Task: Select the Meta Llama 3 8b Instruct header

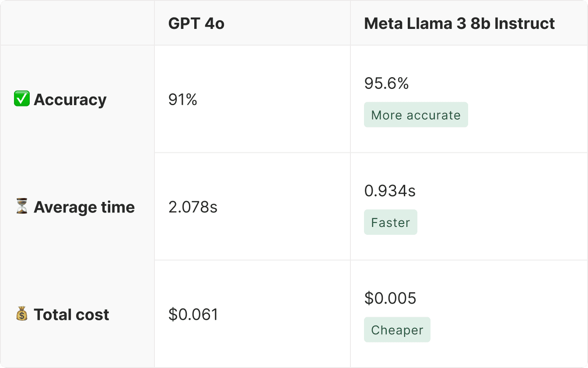Action: click(459, 23)
